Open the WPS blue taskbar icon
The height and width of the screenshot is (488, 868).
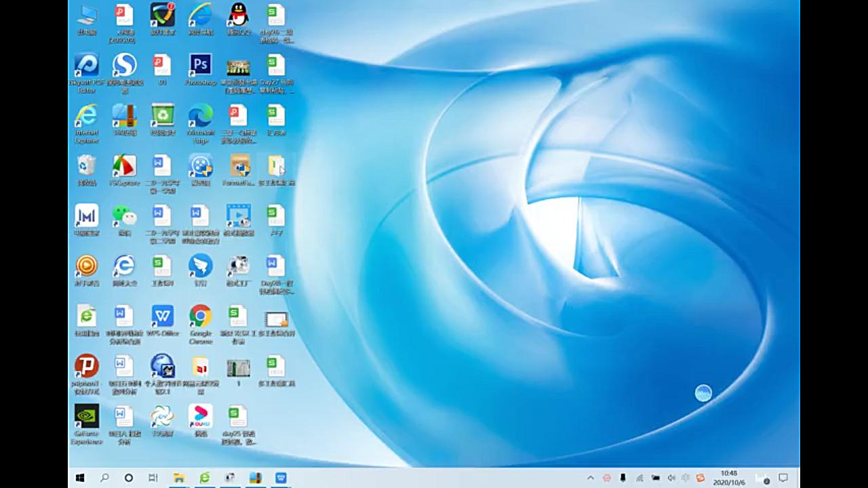click(281, 478)
